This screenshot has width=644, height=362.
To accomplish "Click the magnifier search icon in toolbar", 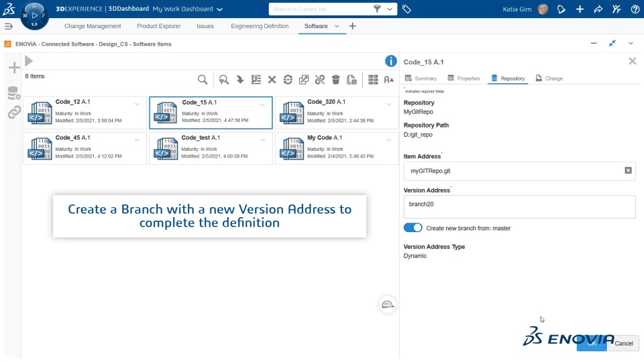I will (203, 80).
